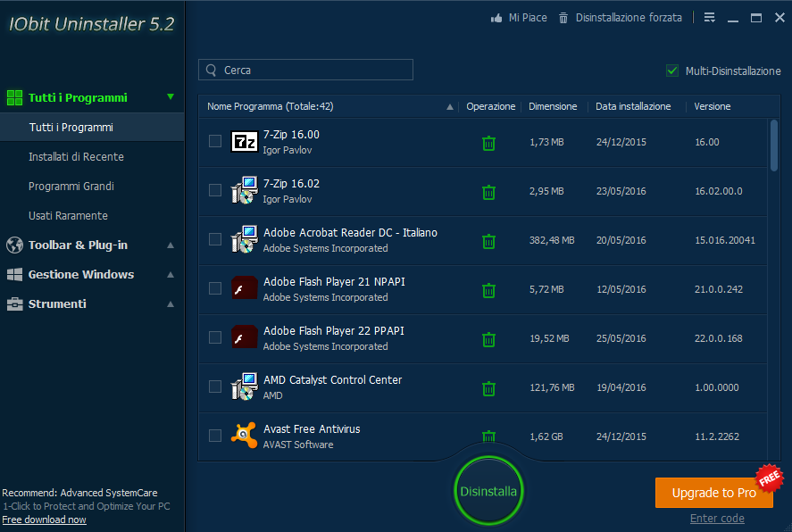The height and width of the screenshot is (532, 792).
Task: Click the trash icon for 7-Zip 16.02
Action: [x=488, y=192]
